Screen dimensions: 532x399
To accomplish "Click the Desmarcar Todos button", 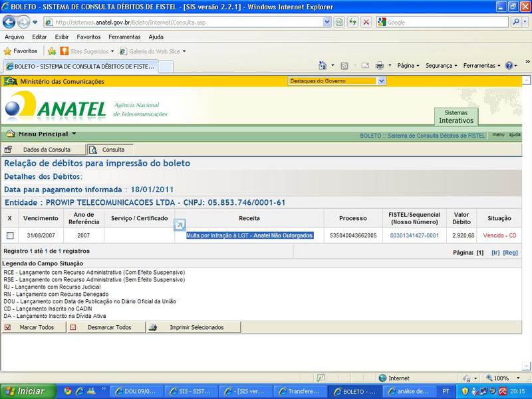I will coord(106,327).
